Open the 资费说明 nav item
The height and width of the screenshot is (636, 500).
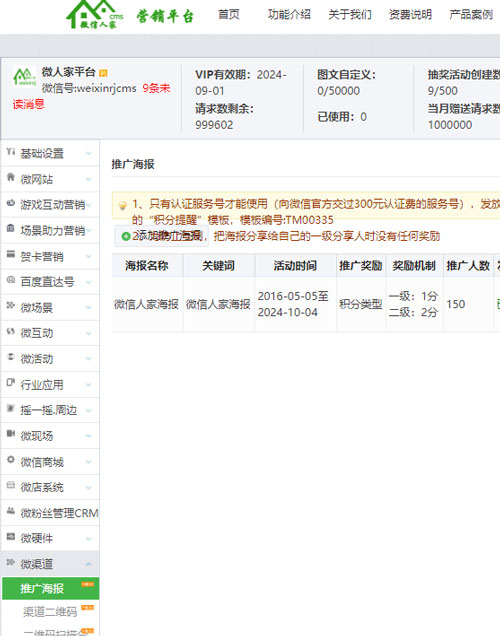410,15
